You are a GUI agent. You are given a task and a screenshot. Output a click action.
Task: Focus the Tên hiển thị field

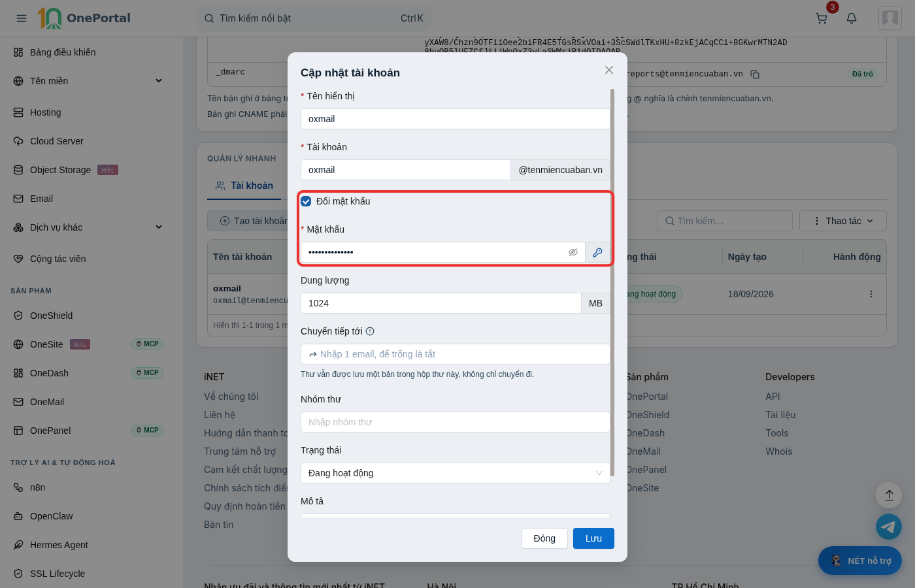click(455, 119)
